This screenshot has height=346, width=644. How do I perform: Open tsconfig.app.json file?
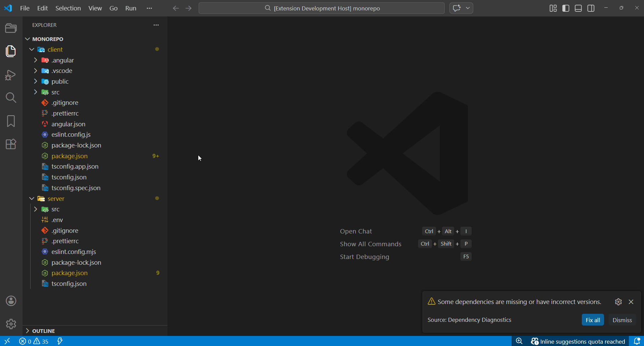[x=75, y=167]
